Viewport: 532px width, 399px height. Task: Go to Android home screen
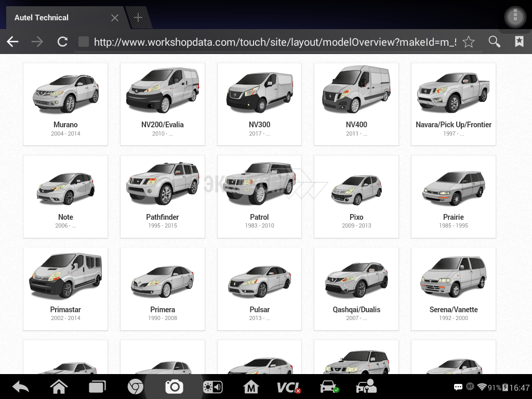59,387
